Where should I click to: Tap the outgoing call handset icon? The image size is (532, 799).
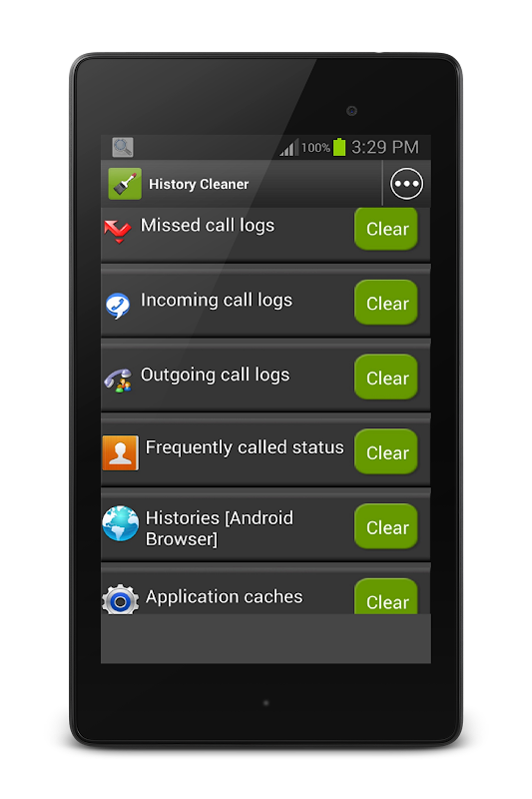tap(118, 381)
